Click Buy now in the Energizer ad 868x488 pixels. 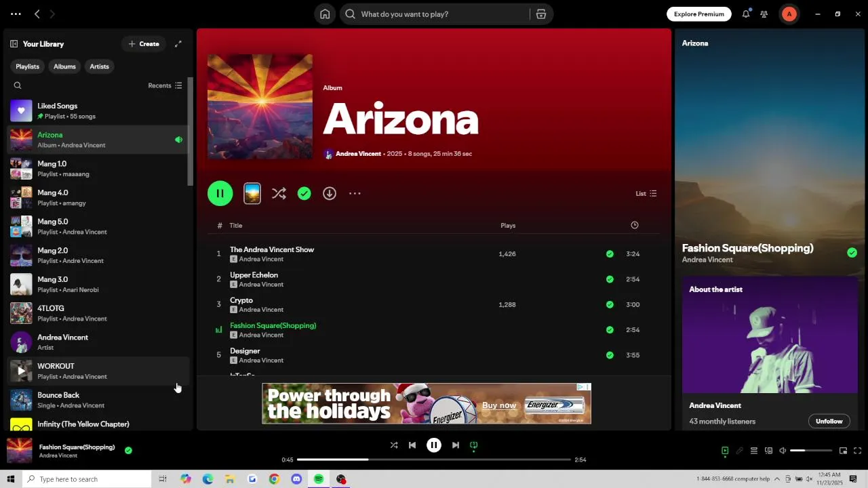499,405
